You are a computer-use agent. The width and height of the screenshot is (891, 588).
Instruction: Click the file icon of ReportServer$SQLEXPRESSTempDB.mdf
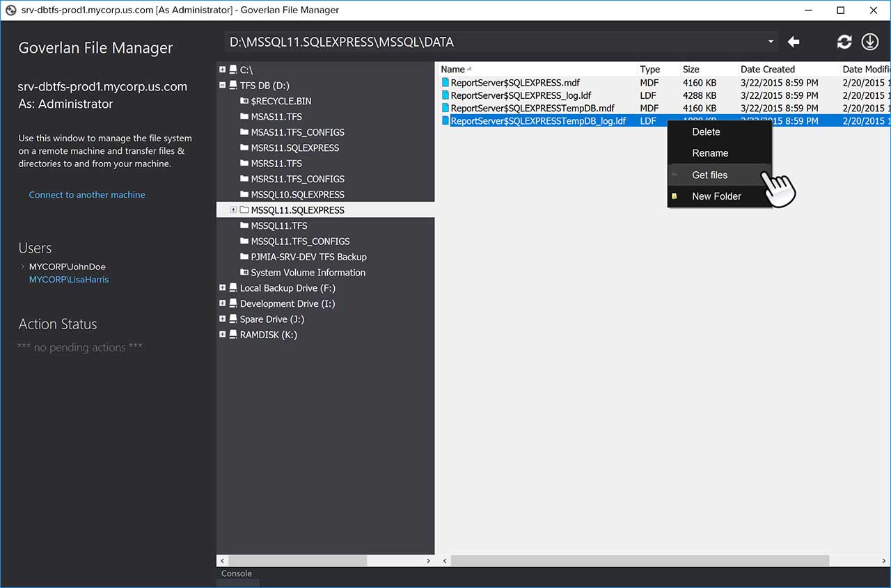(x=445, y=108)
